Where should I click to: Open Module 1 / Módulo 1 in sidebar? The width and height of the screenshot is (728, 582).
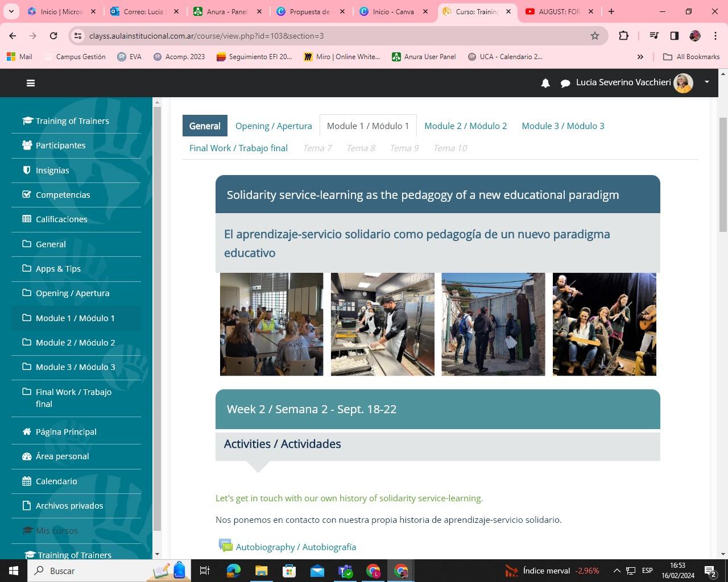[x=75, y=318]
